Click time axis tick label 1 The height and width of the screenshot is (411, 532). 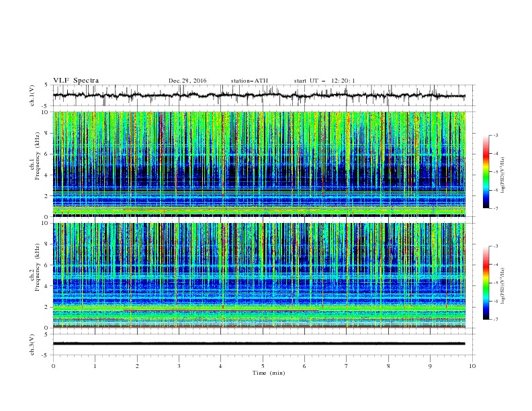pyautogui.click(x=95, y=366)
